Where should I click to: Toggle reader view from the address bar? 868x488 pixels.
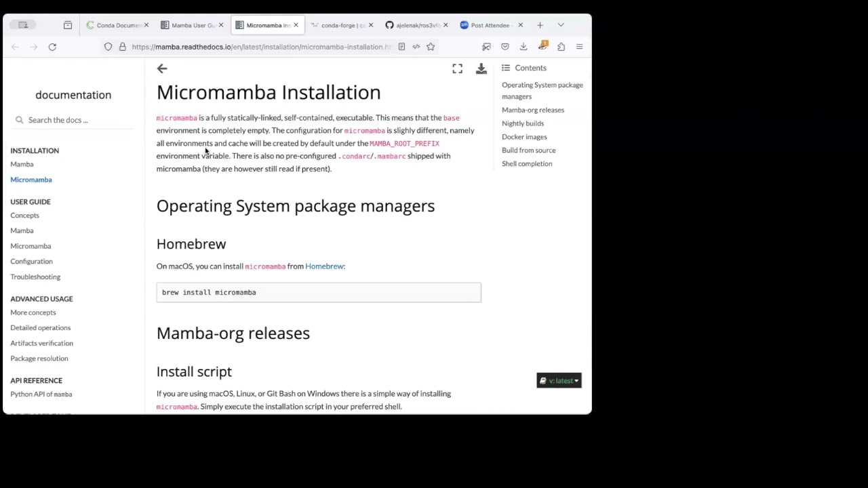point(401,47)
